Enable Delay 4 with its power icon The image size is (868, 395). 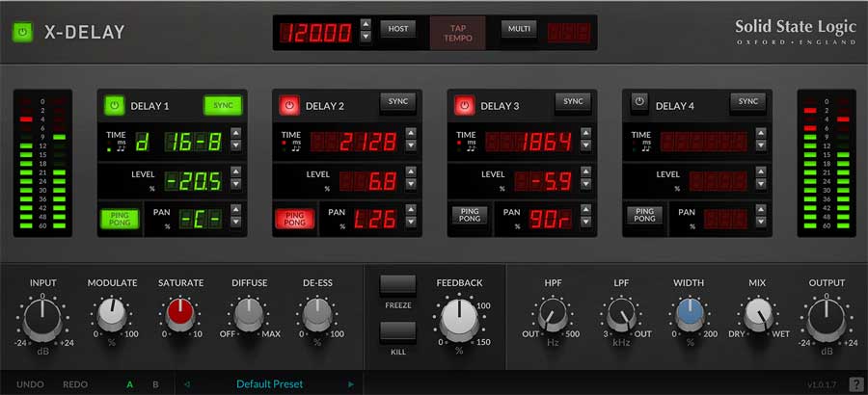(639, 102)
